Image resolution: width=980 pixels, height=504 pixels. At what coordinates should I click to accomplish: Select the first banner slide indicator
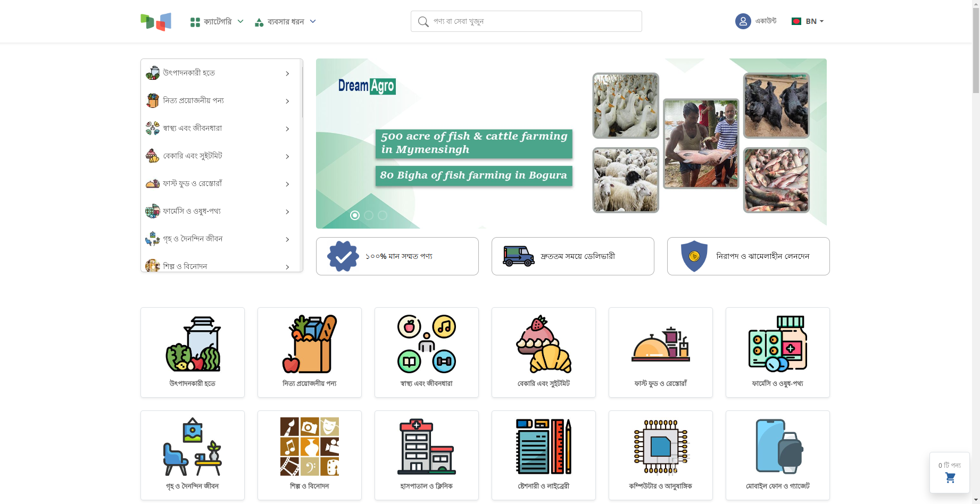(355, 215)
